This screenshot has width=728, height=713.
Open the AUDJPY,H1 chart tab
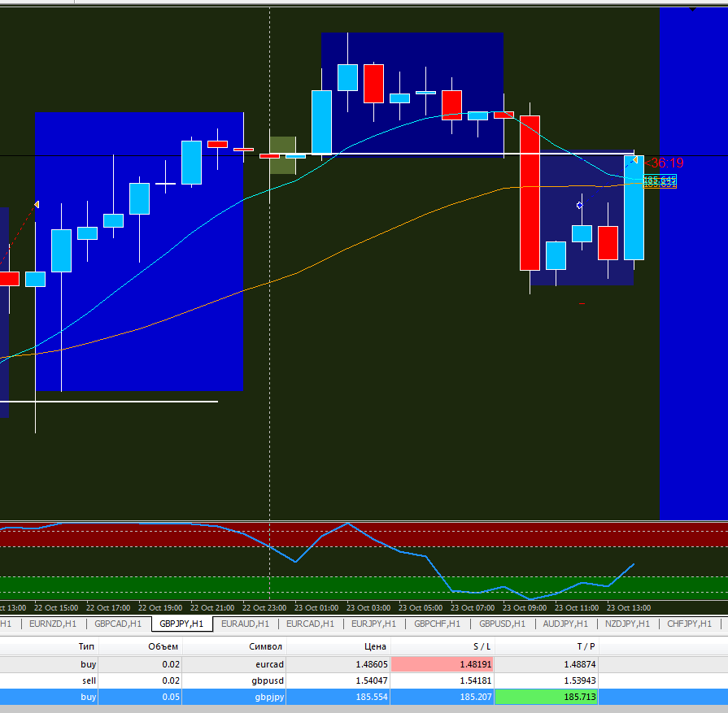(x=565, y=624)
